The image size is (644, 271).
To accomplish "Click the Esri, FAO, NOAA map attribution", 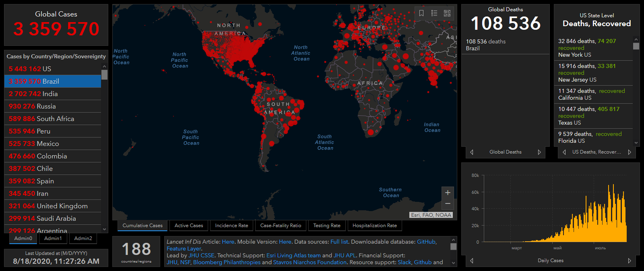I will (x=431, y=215).
